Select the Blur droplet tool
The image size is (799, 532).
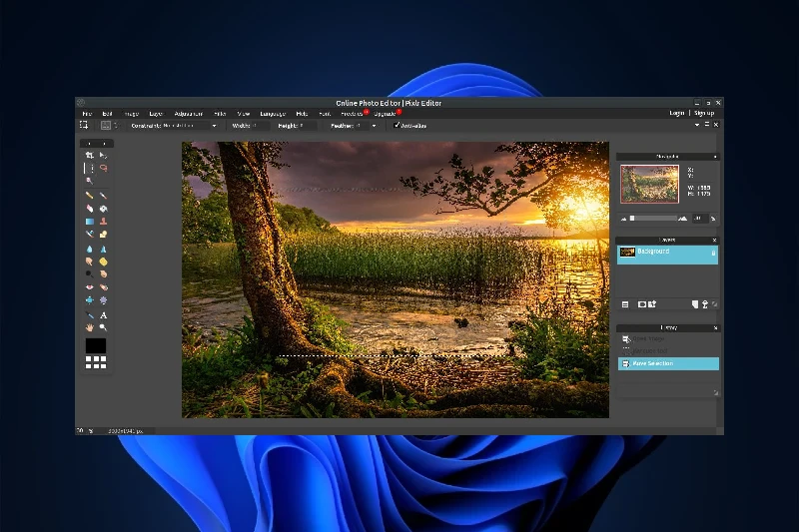tap(89, 249)
